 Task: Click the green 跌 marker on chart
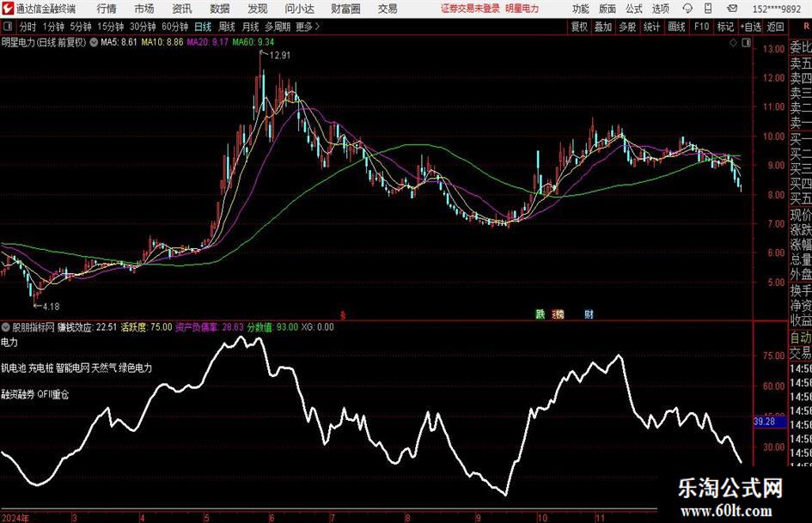tap(540, 313)
